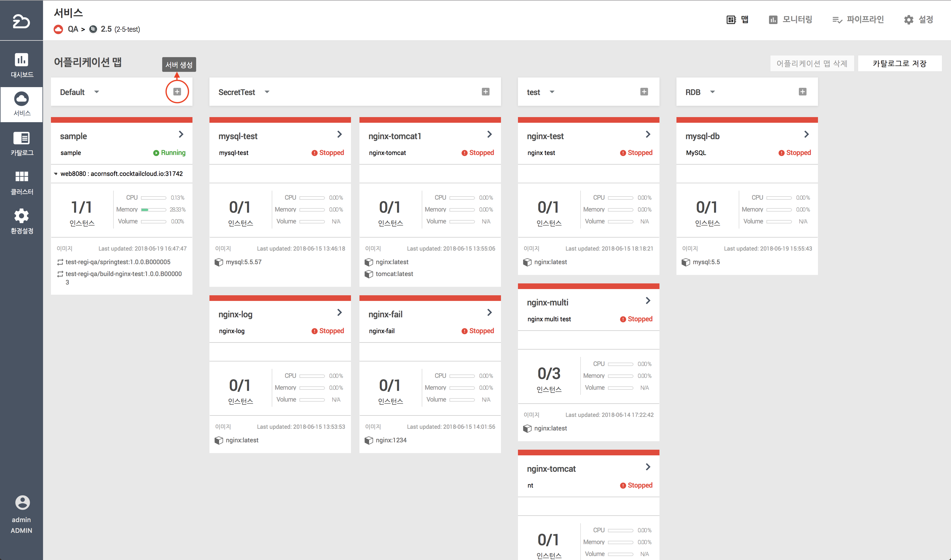Switch to the 파이프라인 tab

[858, 20]
